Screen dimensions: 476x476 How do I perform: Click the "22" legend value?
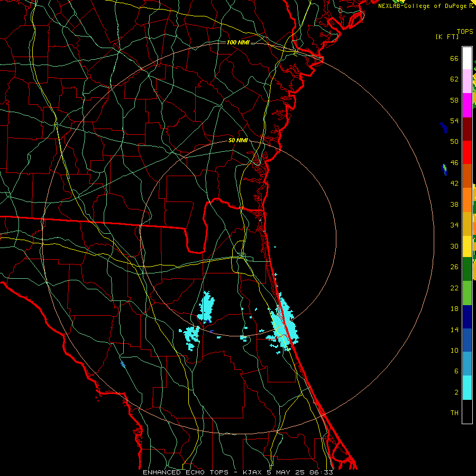pos(454,288)
